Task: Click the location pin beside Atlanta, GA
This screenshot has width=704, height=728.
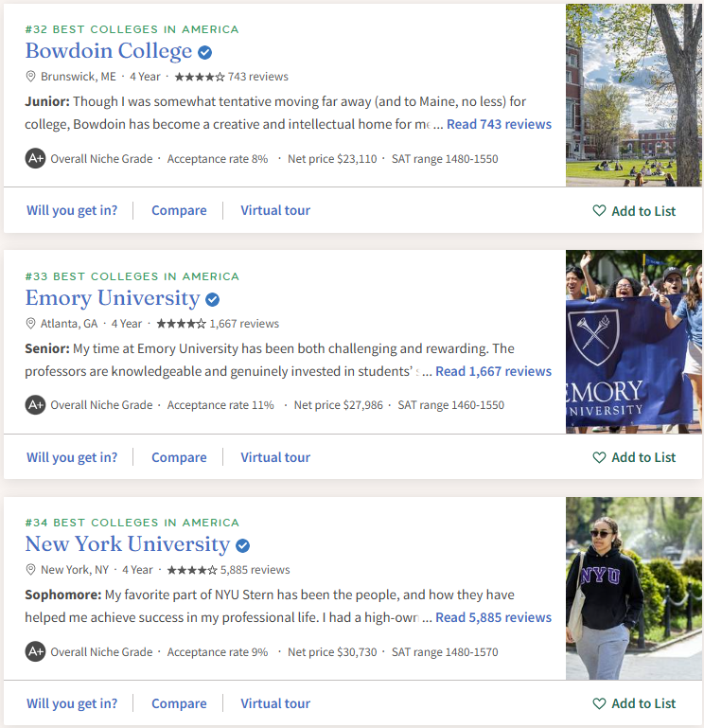Action: pyautogui.click(x=30, y=324)
